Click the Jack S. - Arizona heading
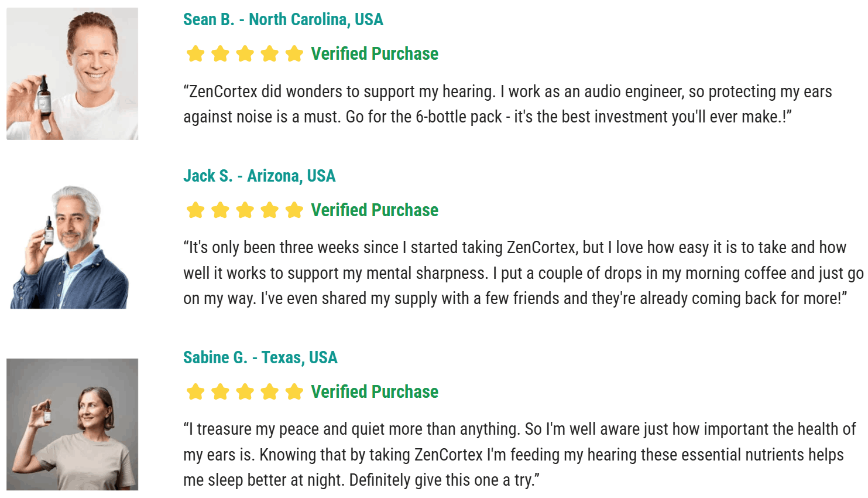This screenshot has height=498, width=868. [x=259, y=176]
